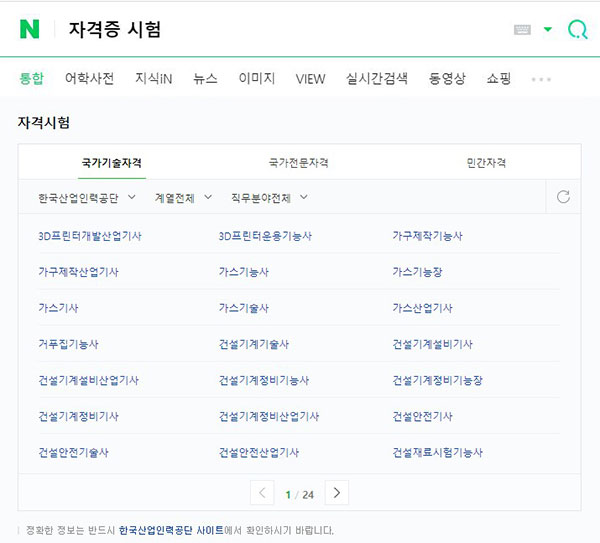600x543 pixels.
Task: Select the 국가기술자격 tab
Action: (x=111, y=162)
